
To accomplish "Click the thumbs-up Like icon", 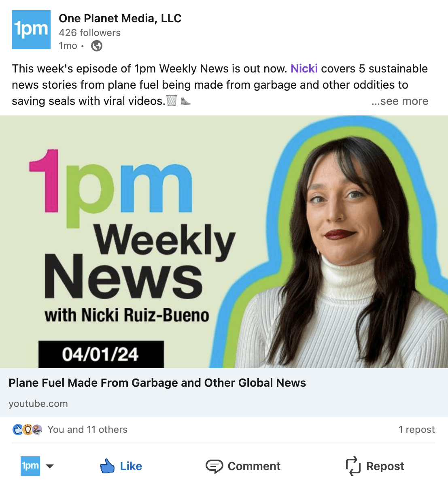I will click(x=107, y=466).
